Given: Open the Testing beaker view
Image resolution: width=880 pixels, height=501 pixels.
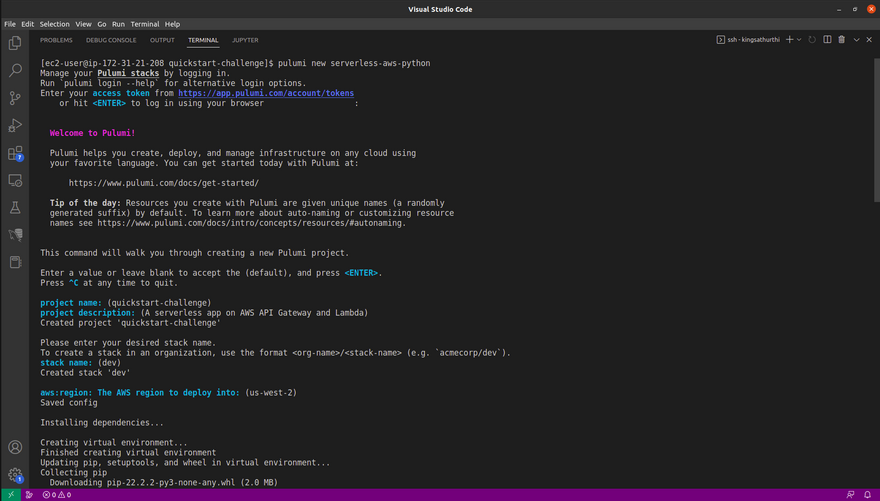Looking at the screenshot, I should click(15, 208).
